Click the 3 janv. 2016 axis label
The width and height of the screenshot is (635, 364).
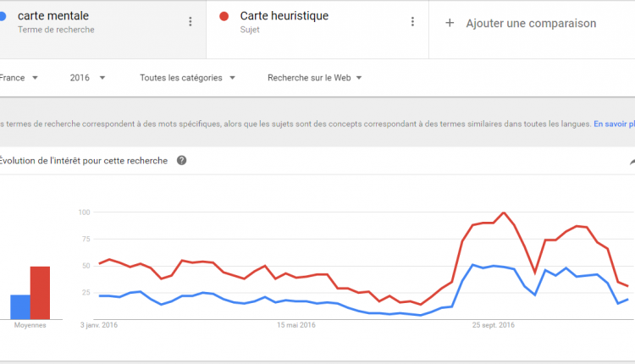[x=98, y=324]
